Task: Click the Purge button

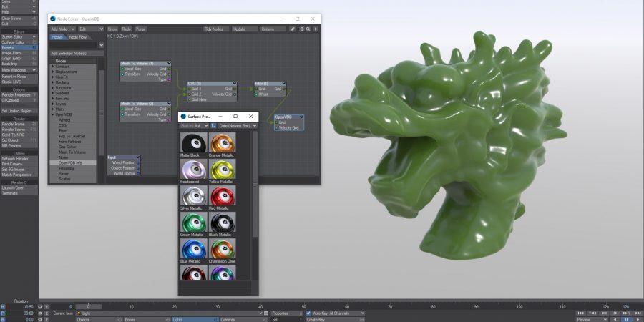Action: tap(141, 29)
